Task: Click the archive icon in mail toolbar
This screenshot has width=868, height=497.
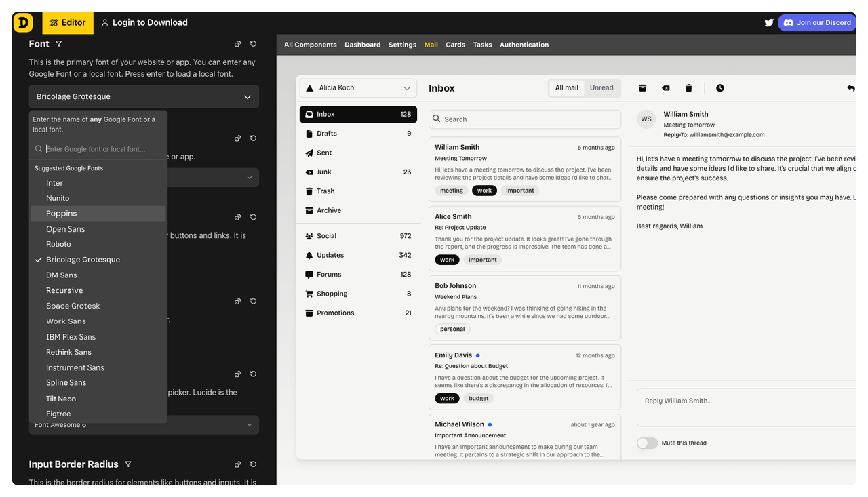Action: [x=643, y=88]
